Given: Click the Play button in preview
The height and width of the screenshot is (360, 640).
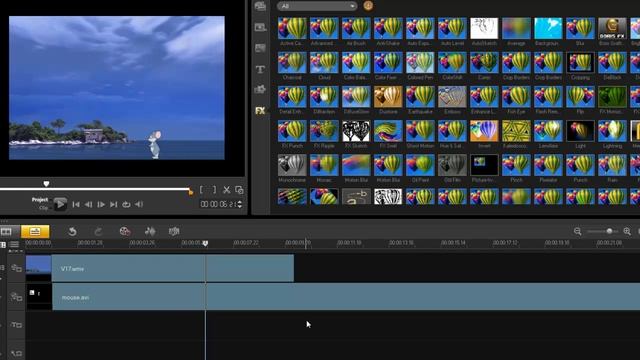Looking at the screenshot, I should pos(60,204).
